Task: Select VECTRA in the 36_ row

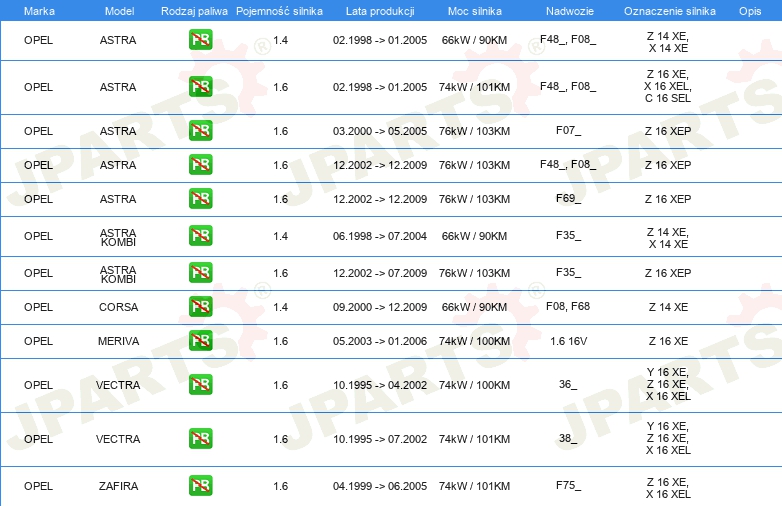Action: click(x=118, y=385)
